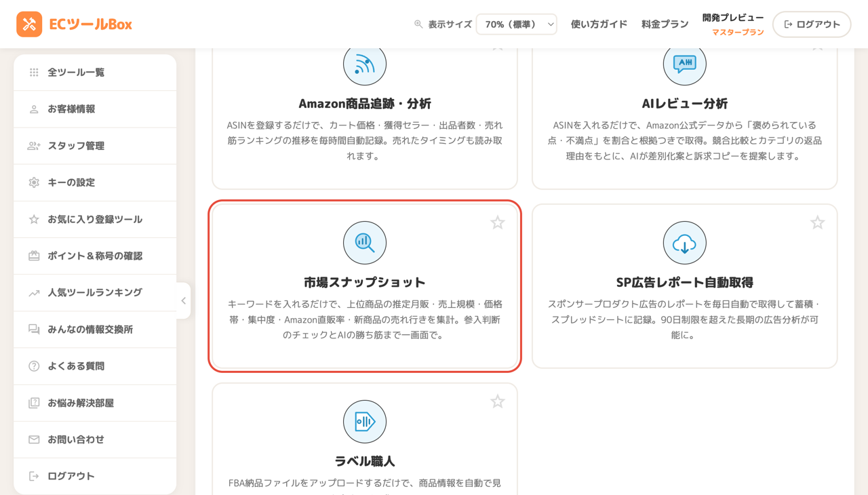Click the ECツールBox logo icon
This screenshot has width=868, height=495.
tap(29, 24)
